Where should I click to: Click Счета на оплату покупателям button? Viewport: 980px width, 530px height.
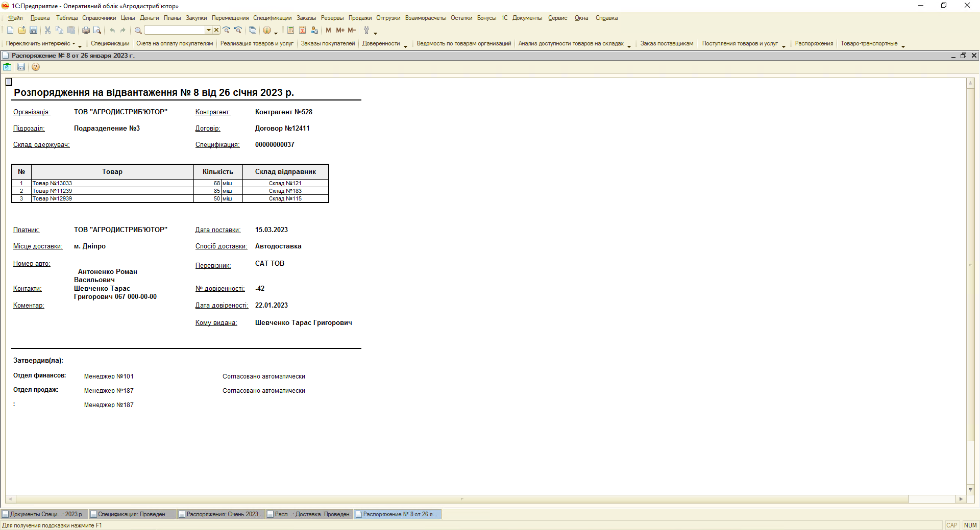(175, 43)
